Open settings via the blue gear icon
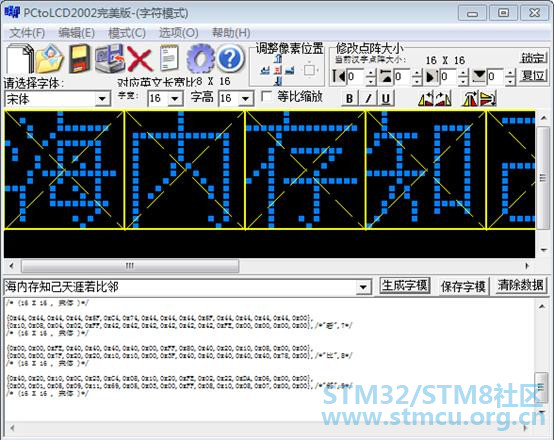Viewport: 554px width, 440px height. (200, 59)
